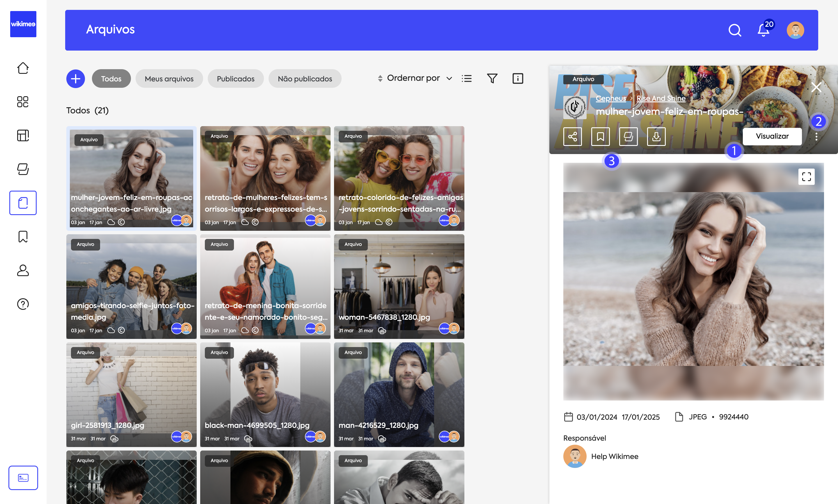Toggle the info panel icon
838x504 pixels.
coord(517,78)
